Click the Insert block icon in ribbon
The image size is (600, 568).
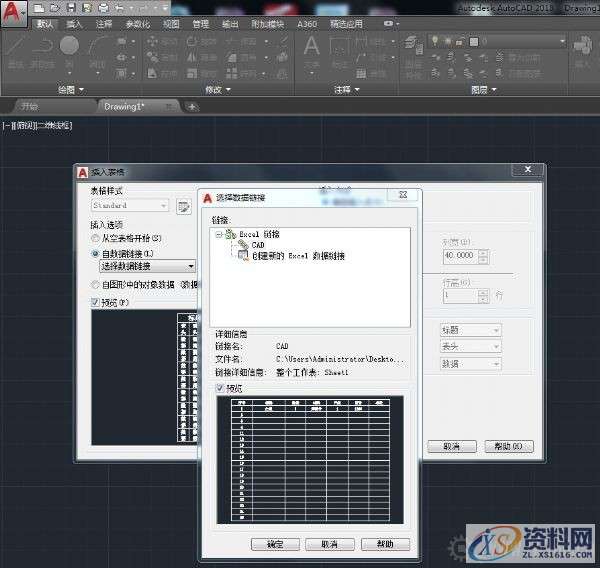click(582, 46)
